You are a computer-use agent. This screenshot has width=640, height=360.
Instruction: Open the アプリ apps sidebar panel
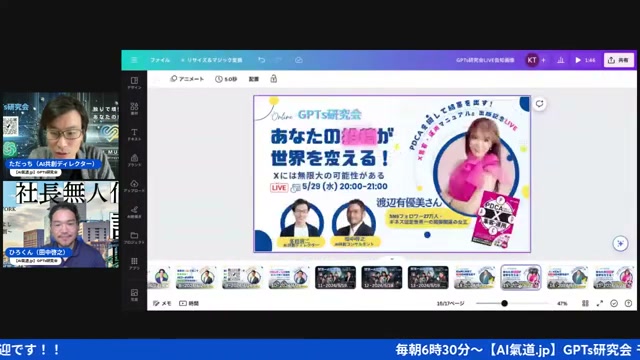[134, 264]
